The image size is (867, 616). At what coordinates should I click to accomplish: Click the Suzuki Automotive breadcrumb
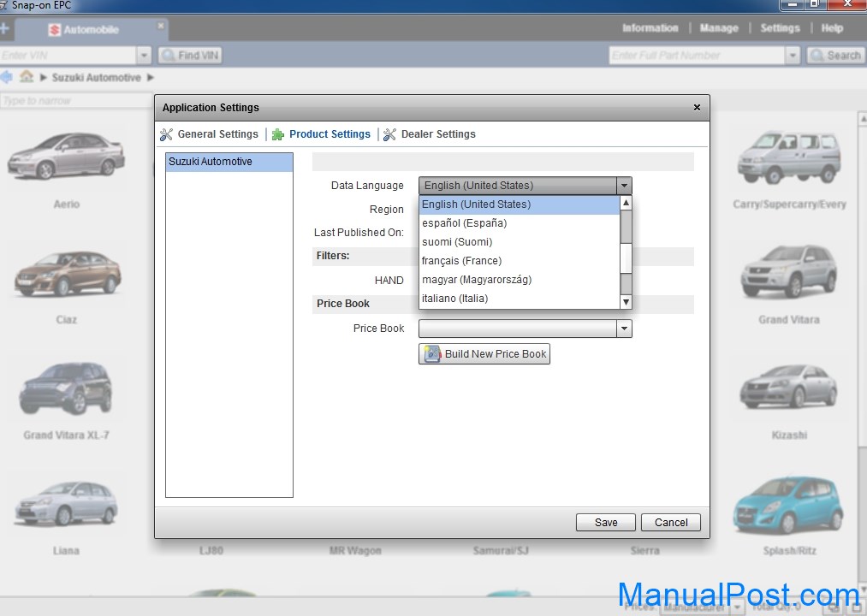(x=96, y=78)
